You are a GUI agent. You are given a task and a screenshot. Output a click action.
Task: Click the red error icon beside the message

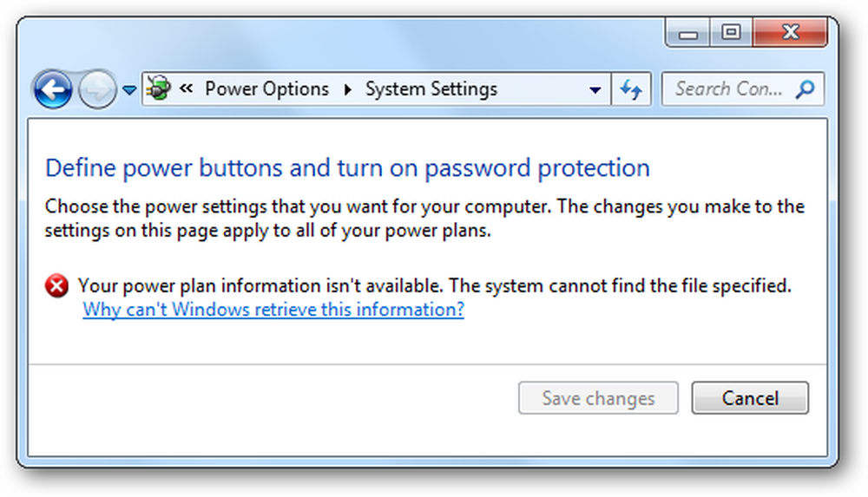coord(56,286)
